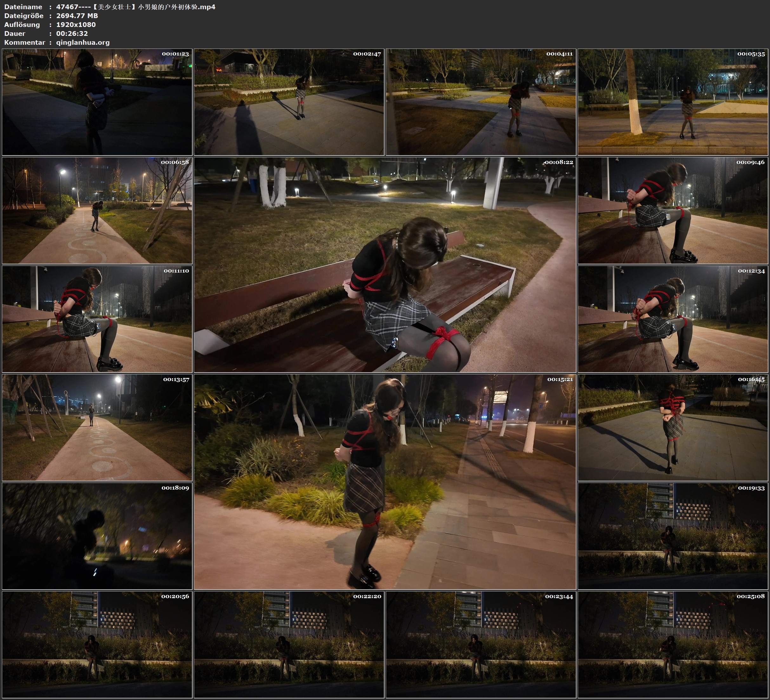Click the thumbnail stamped 00:01:23
This screenshot has height=700, width=770.
(97, 102)
